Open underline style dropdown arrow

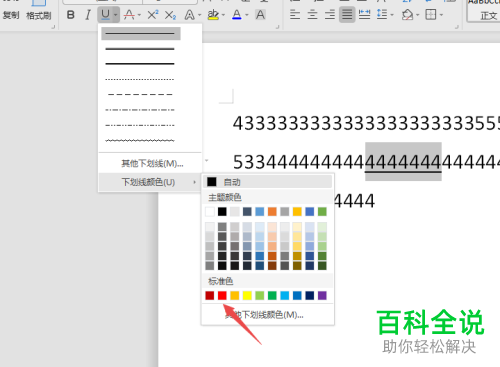coord(116,15)
